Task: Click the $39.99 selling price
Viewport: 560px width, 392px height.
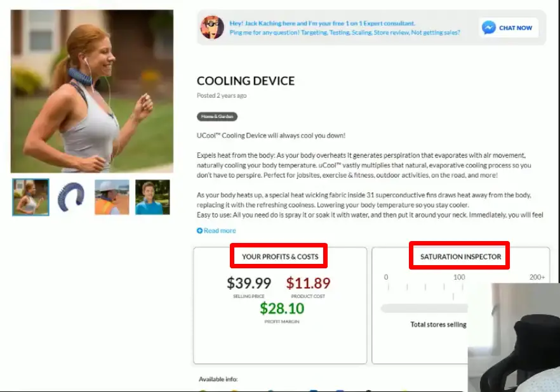Action: pos(249,283)
